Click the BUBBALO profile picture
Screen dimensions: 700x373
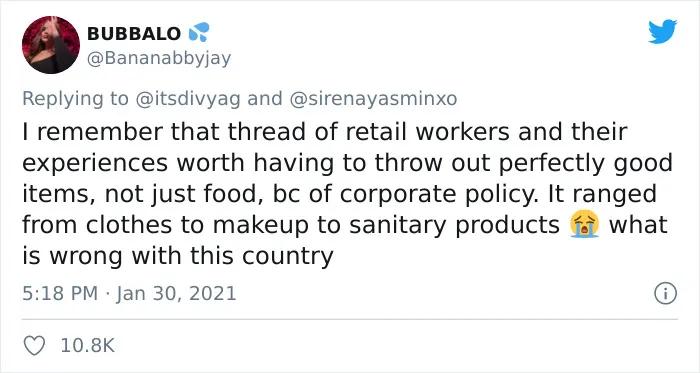(51, 45)
